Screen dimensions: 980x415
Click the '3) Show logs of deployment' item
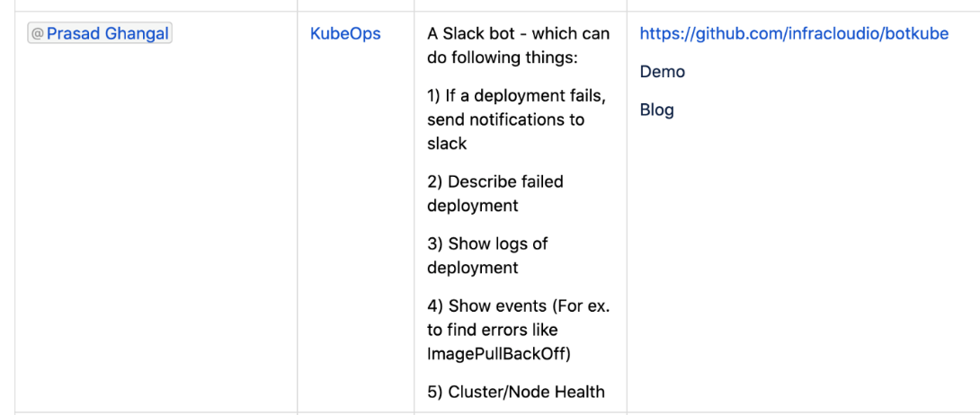pyautogui.click(x=486, y=255)
